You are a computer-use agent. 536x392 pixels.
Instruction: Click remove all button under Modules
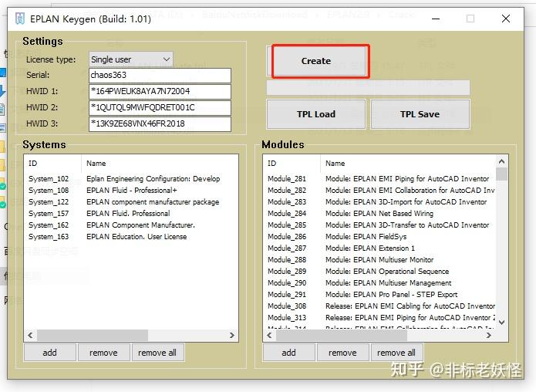pyautogui.click(x=396, y=353)
